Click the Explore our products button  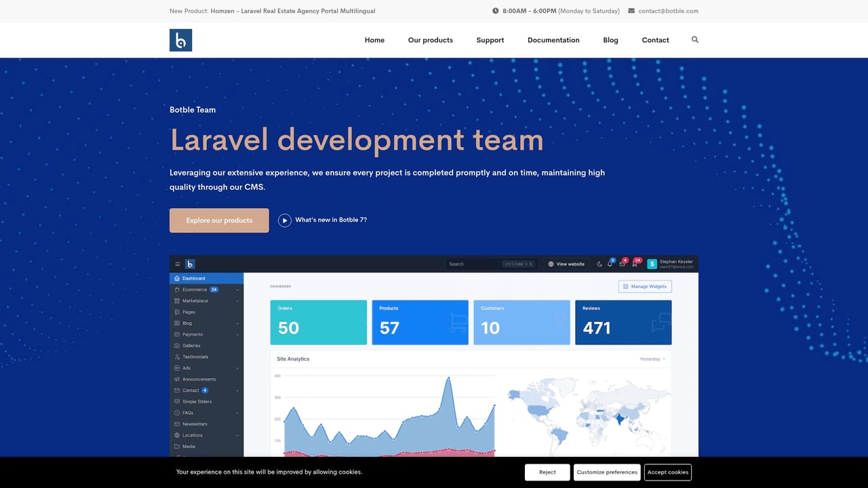click(x=218, y=220)
